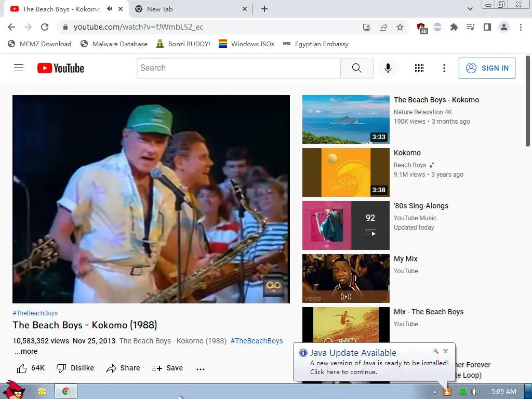532x399 pixels.
Task: Open the Windows ISOs bookmark
Action: click(x=246, y=44)
